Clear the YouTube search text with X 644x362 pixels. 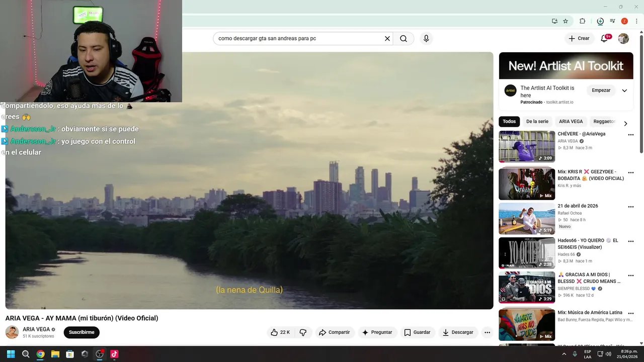click(387, 38)
